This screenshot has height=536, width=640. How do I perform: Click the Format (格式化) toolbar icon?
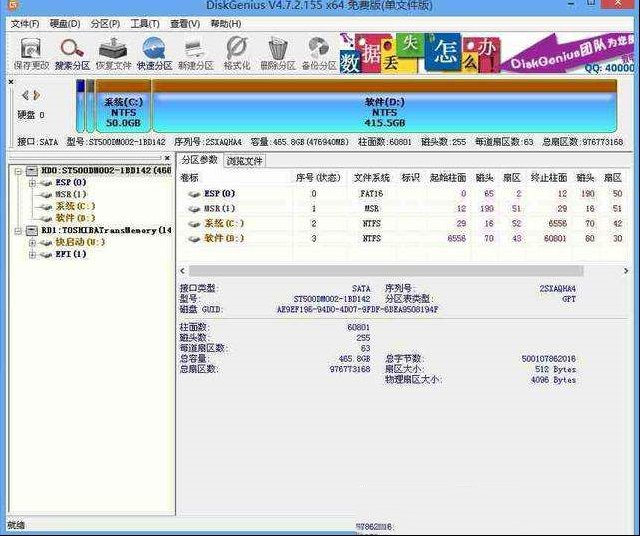tap(237, 48)
